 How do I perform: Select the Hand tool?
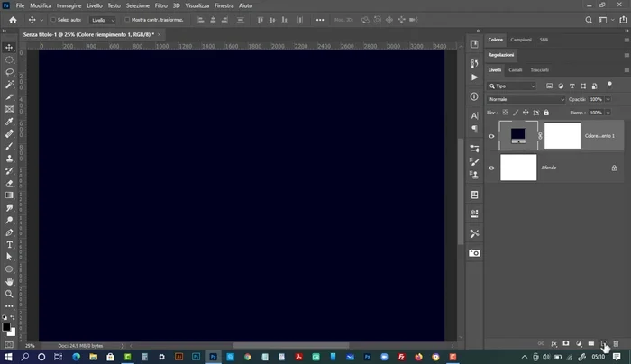(10, 281)
